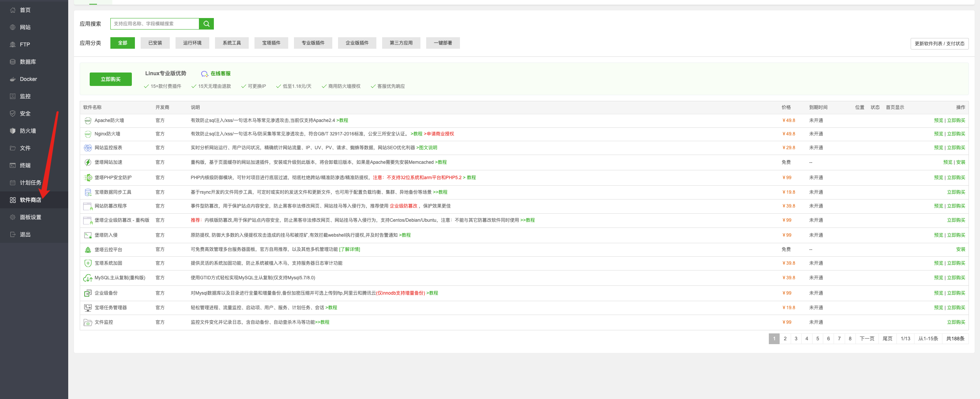Open the 终端 from sidebar
The image size is (980, 399).
tap(25, 165)
